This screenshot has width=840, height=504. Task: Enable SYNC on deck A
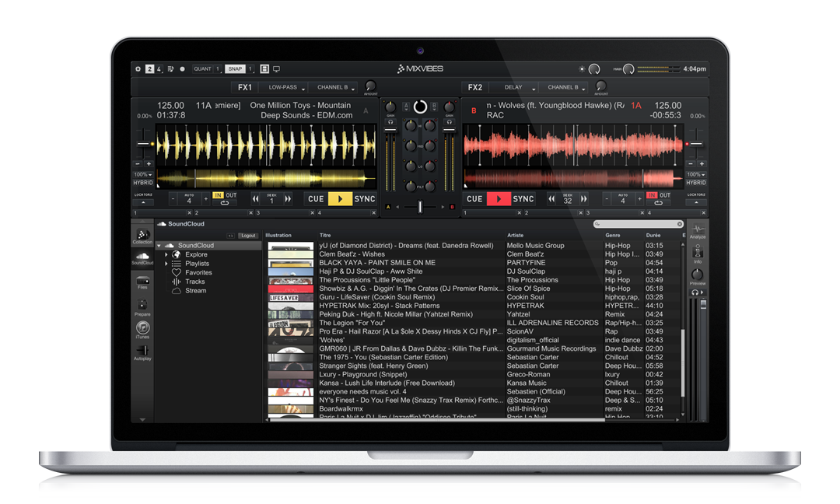click(364, 198)
